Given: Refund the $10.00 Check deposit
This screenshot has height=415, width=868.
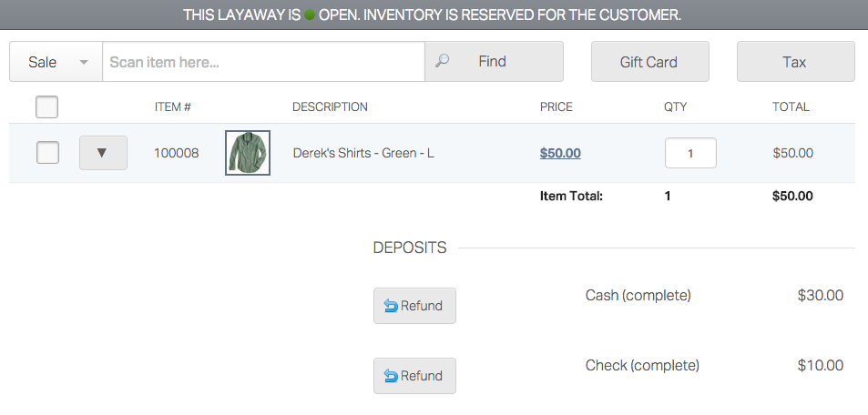Looking at the screenshot, I should 414,376.
